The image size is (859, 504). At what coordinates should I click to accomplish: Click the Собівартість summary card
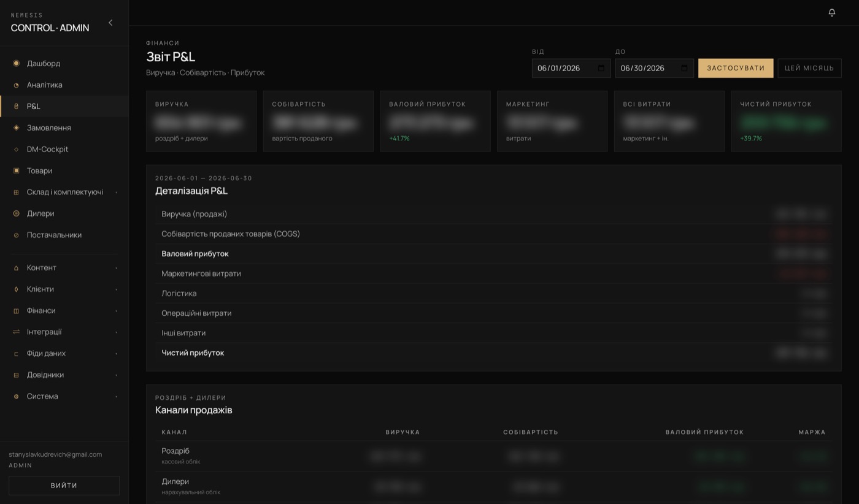[318, 121]
